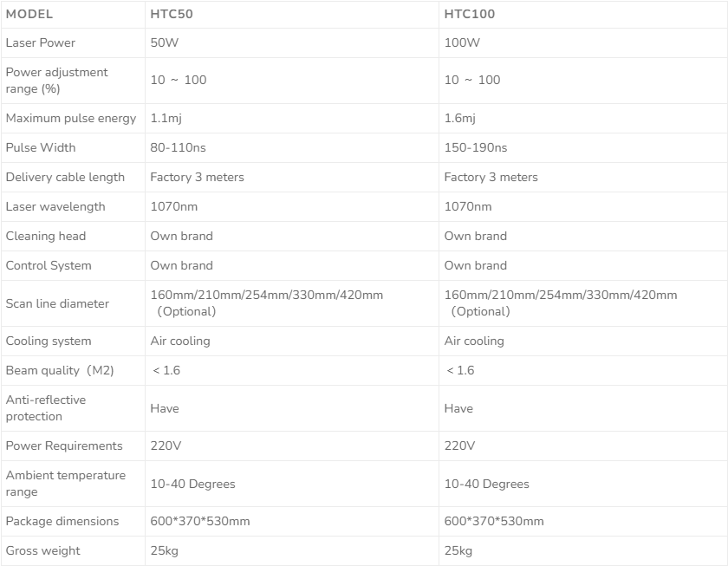Click the Gross weight row label
728x566 pixels.
[x=43, y=550]
